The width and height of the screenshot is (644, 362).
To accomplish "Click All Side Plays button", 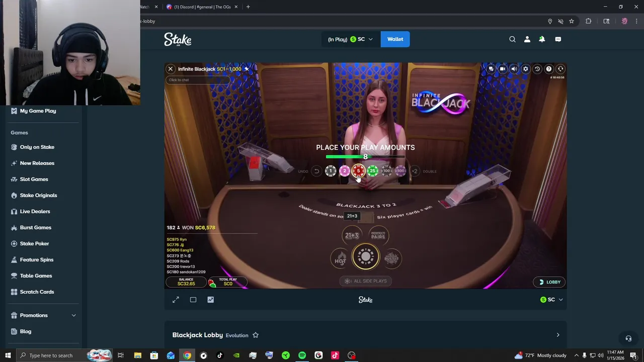I will click(366, 281).
